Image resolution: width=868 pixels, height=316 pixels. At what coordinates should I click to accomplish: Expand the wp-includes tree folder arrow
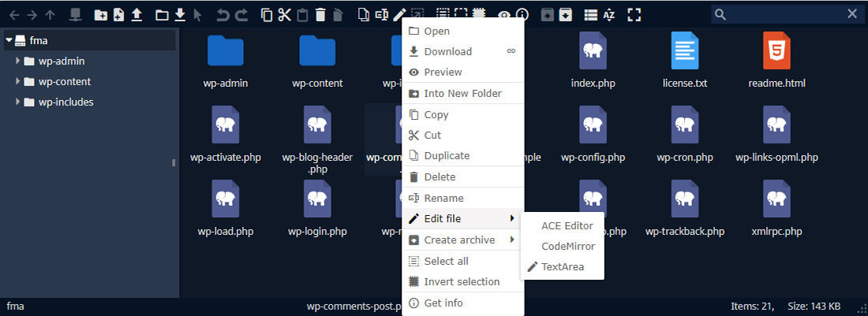point(18,102)
